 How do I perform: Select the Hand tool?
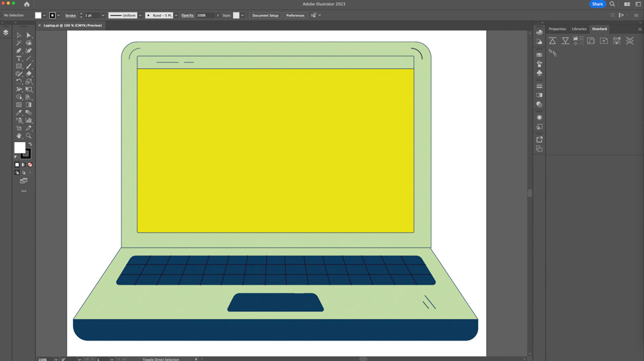[19, 135]
